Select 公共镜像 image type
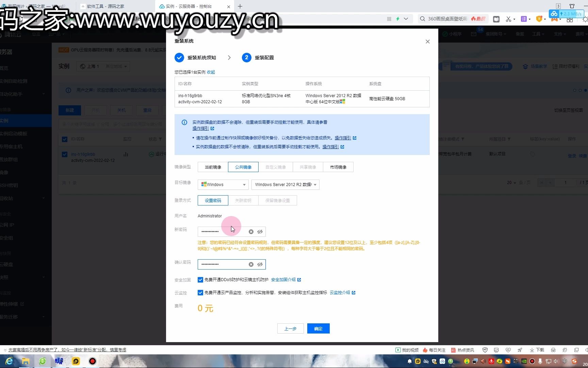588x368 pixels. (x=243, y=167)
